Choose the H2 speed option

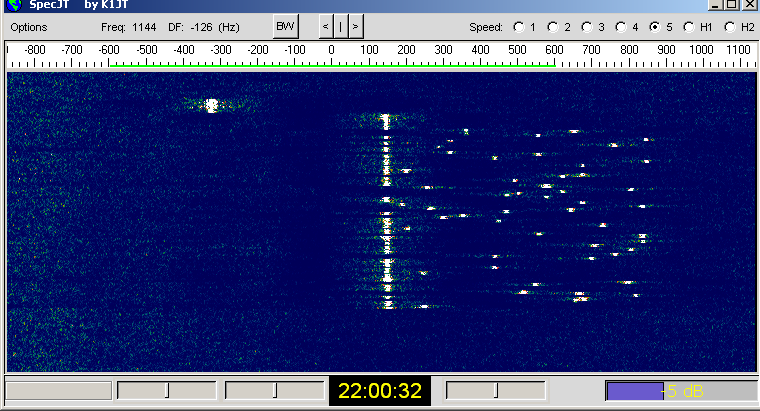pyautogui.click(x=729, y=27)
